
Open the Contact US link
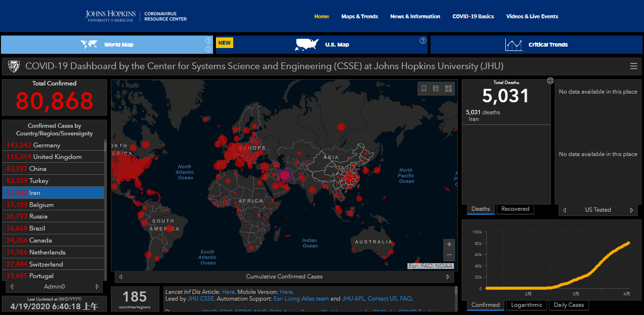click(382, 299)
